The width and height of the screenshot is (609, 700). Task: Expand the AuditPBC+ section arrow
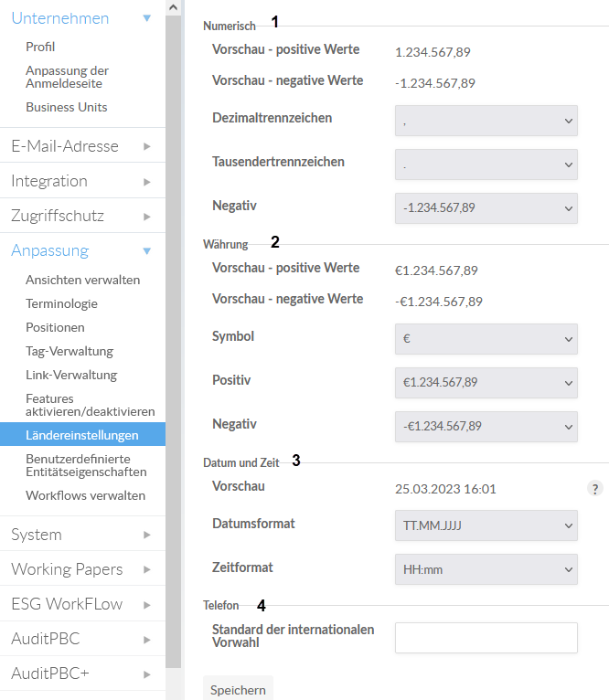coord(146,674)
